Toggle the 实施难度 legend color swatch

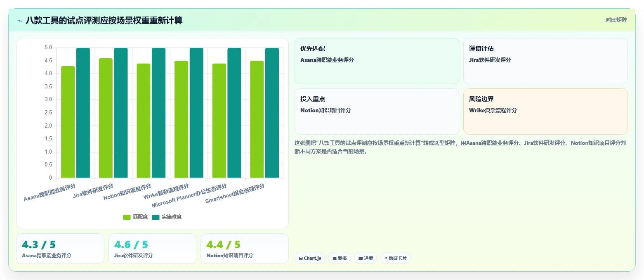coord(156,217)
